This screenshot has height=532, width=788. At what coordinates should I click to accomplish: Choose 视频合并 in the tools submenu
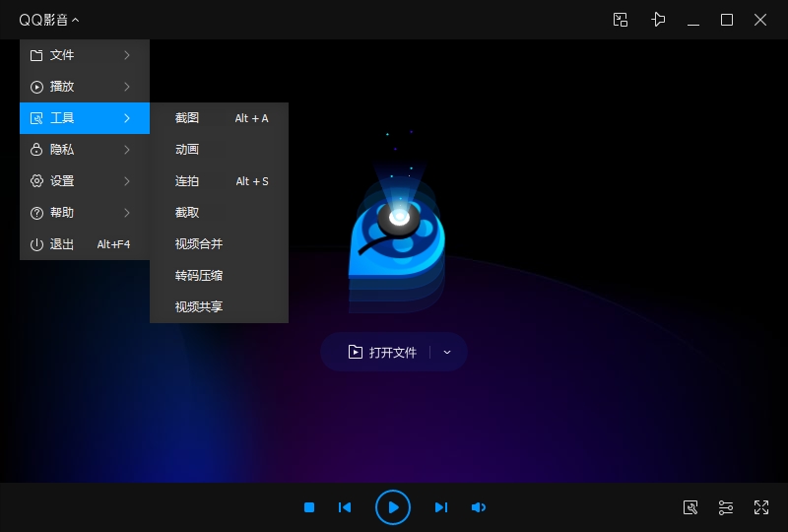click(x=219, y=244)
